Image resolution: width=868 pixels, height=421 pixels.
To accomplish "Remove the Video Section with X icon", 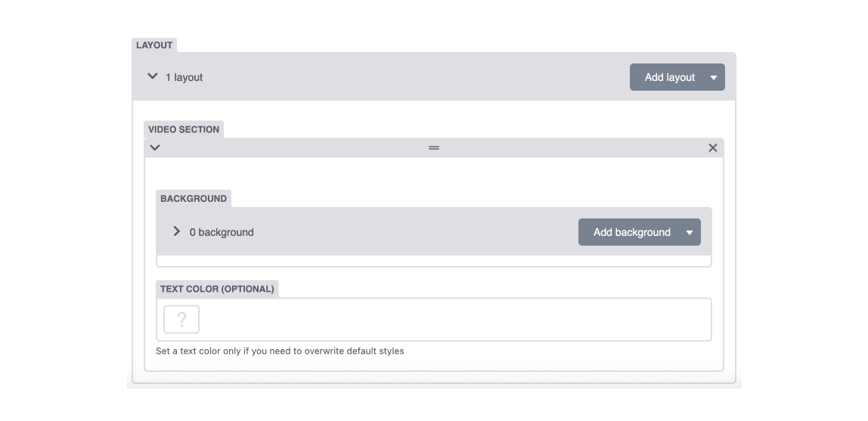I will 713,147.
